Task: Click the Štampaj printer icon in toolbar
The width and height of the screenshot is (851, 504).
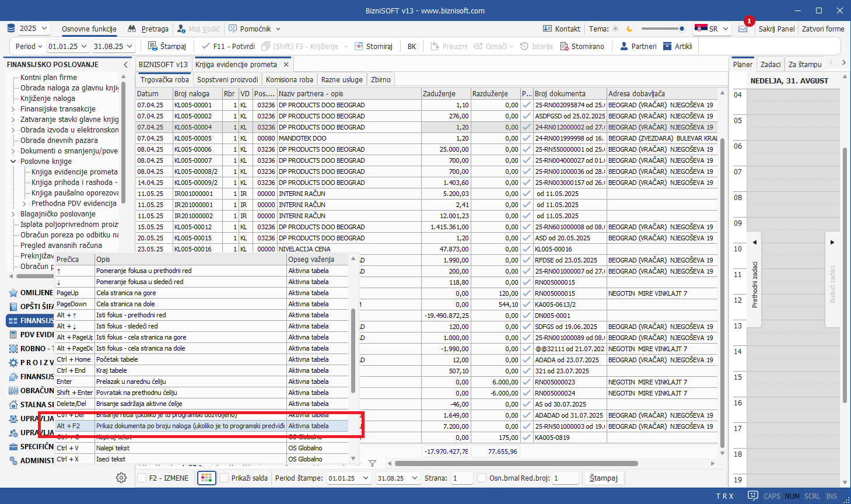Action: 153,46
